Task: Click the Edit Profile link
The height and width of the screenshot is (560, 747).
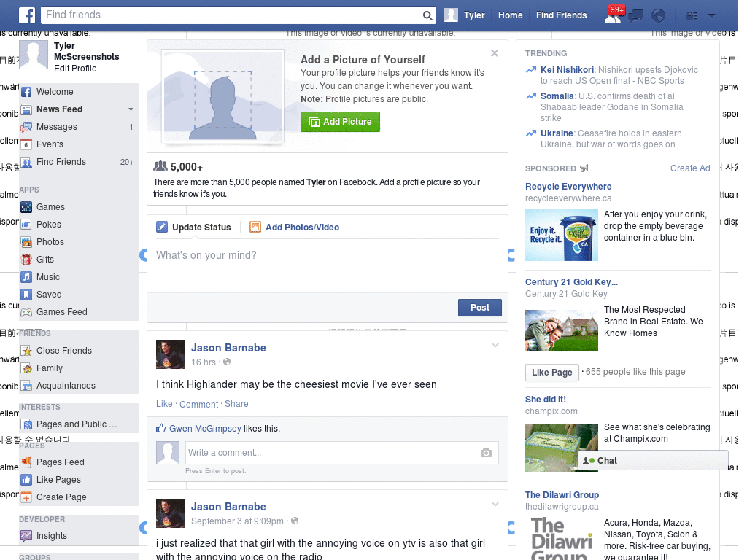Action: pos(75,68)
